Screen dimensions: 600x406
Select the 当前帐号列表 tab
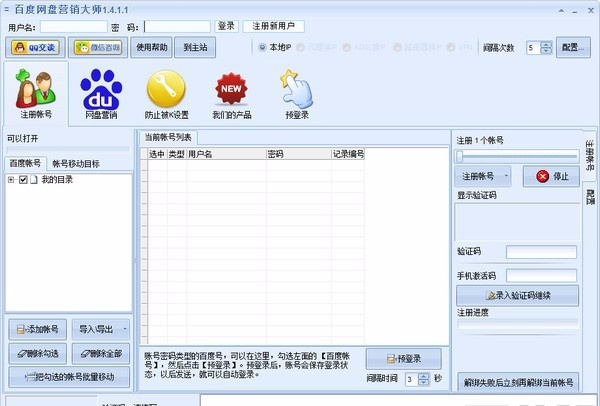(168, 137)
